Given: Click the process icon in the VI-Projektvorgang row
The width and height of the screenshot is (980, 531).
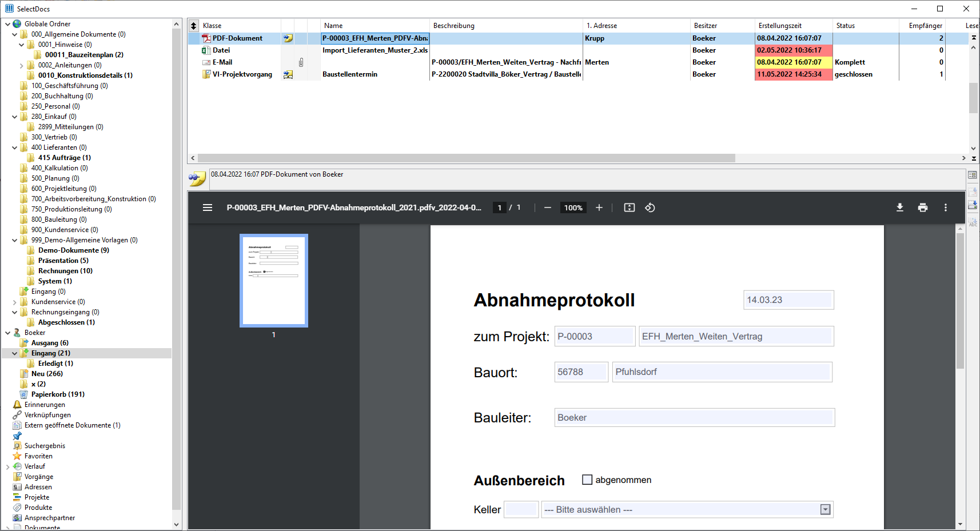Looking at the screenshot, I should pyautogui.click(x=288, y=74).
